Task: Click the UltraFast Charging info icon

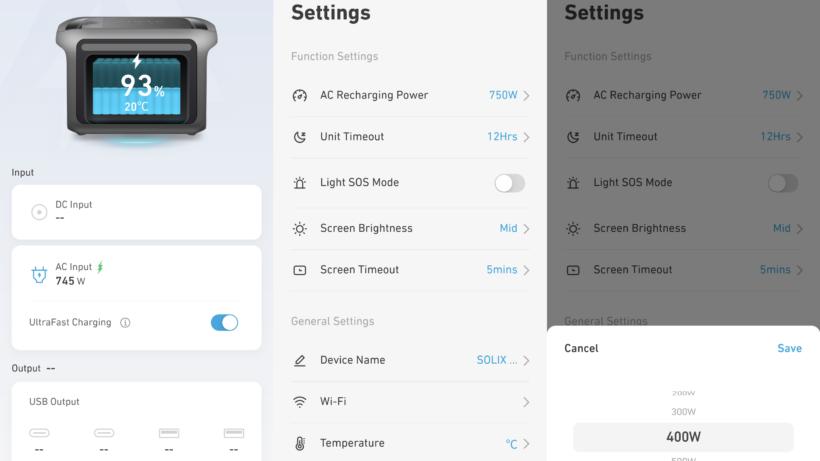Action: 125,322
